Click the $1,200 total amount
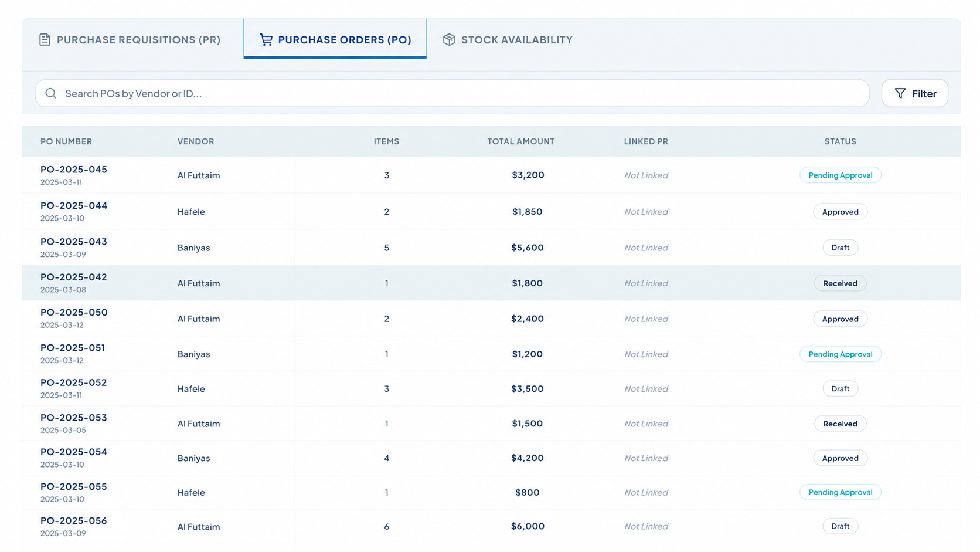 tap(528, 354)
